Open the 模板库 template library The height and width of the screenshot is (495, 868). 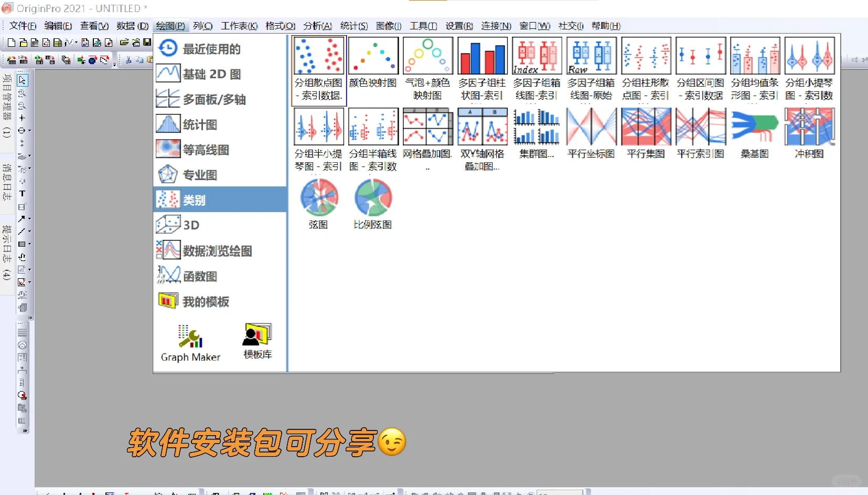pyautogui.click(x=258, y=342)
